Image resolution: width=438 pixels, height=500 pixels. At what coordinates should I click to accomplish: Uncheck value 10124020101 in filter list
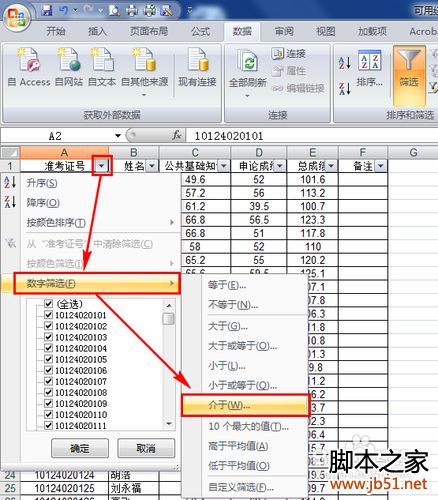49,315
